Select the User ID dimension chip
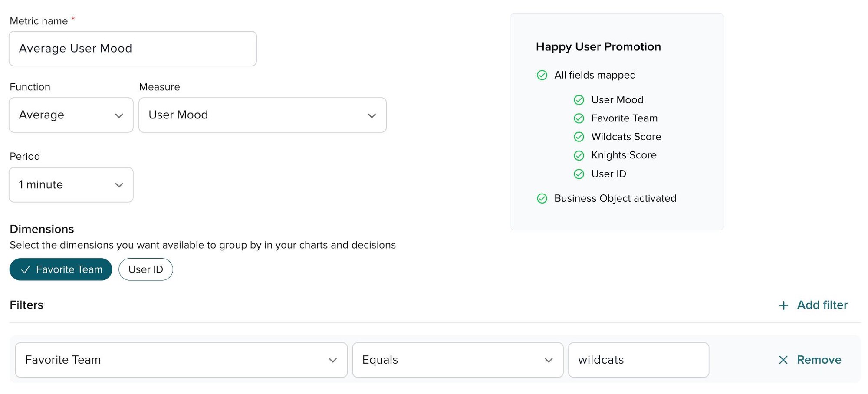Image resolution: width=868 pixels, height=394 pixels. 146,269
